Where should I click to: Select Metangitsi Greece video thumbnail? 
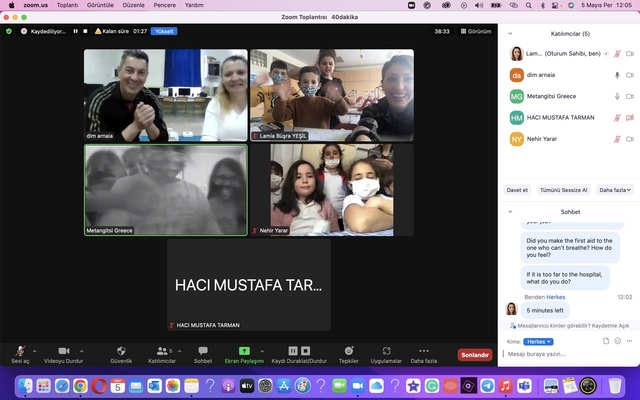(x=166, y=190)
